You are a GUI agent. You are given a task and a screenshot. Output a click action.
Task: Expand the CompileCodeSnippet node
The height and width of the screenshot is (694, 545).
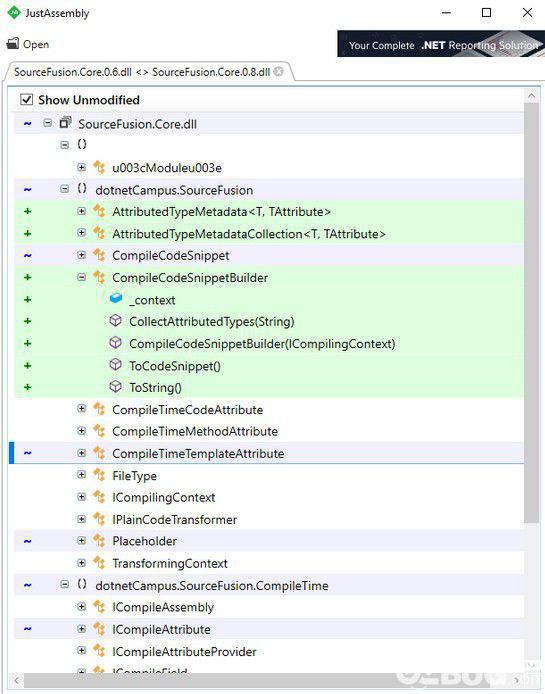(81, 254)
